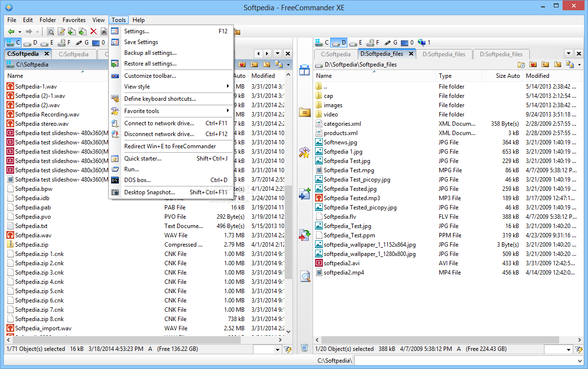The width and height of the screenshot is (588, 369).
Task: Select drive C in left panel
Action: coord(13,43)
